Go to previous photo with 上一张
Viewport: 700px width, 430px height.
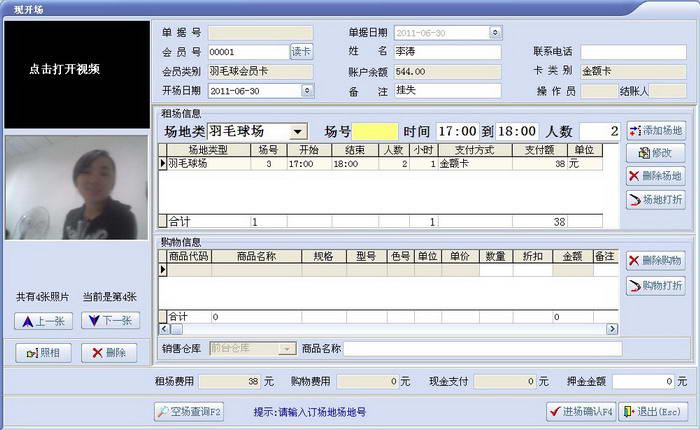point(43,321)
